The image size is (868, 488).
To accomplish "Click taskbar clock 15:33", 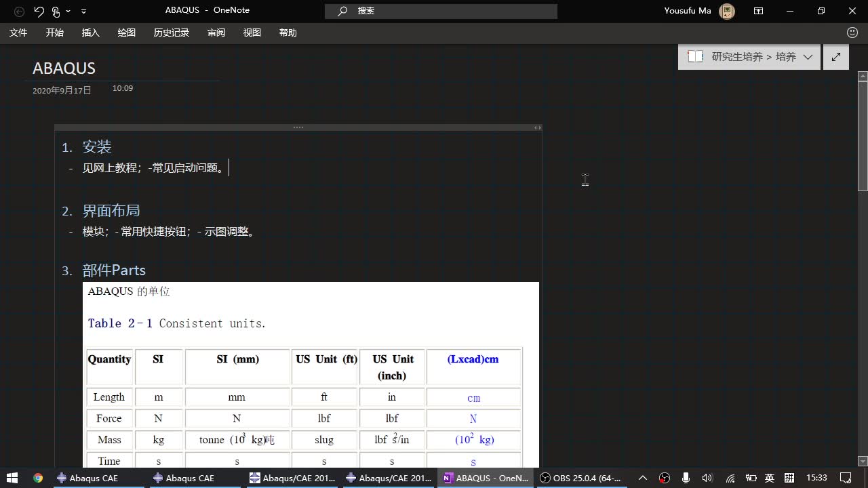I will [817, 478].
